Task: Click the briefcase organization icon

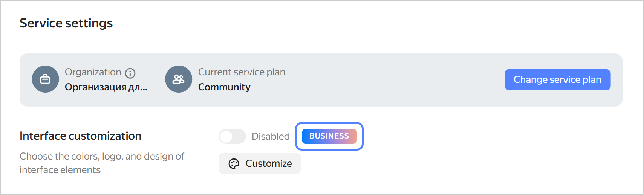Action: click(45, 79)
